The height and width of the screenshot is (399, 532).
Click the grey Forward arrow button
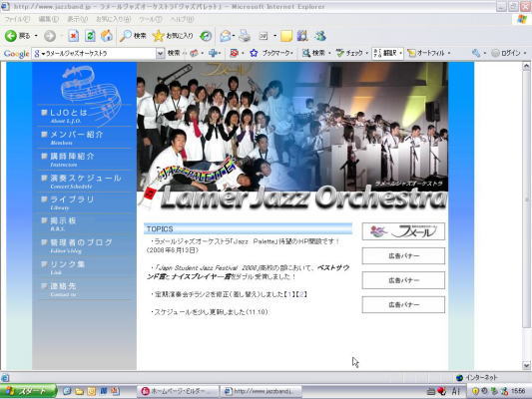click(50, 36)
